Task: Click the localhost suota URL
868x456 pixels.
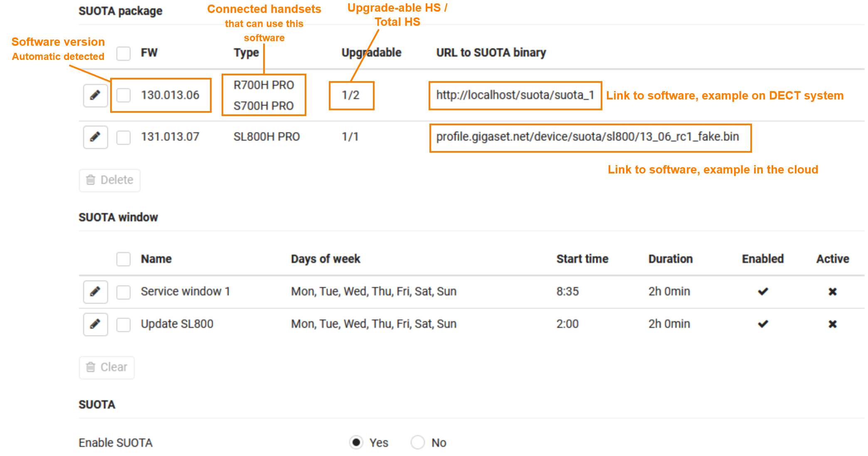Action: click(515, 95)
